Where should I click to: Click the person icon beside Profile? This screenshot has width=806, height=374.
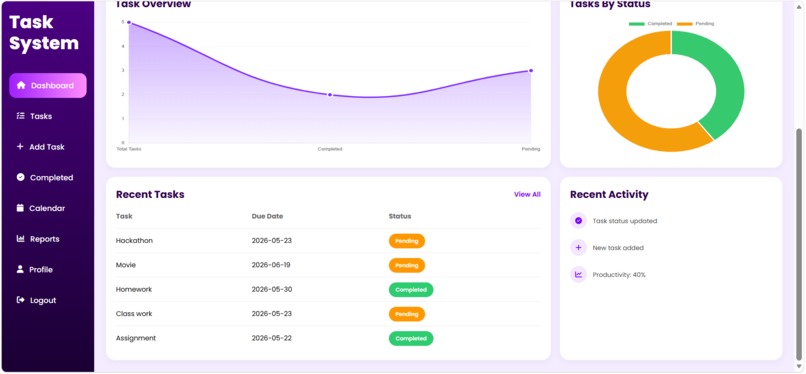pyautogui.click(x=20, y=269)
